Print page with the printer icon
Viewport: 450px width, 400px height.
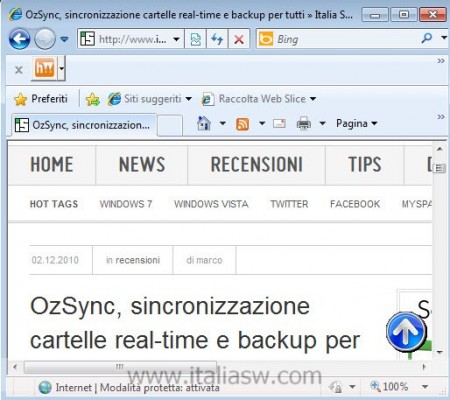click(x=304, y=124)
